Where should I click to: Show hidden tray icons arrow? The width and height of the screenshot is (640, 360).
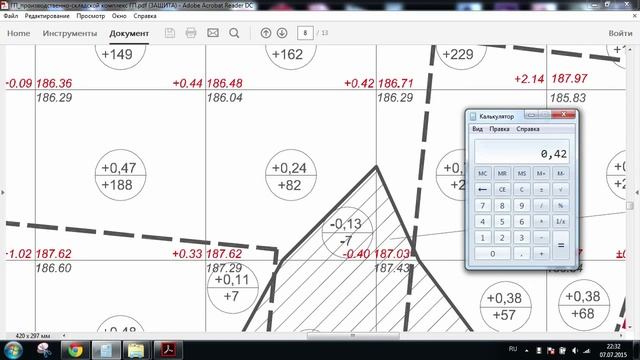[x=527, y=351]
